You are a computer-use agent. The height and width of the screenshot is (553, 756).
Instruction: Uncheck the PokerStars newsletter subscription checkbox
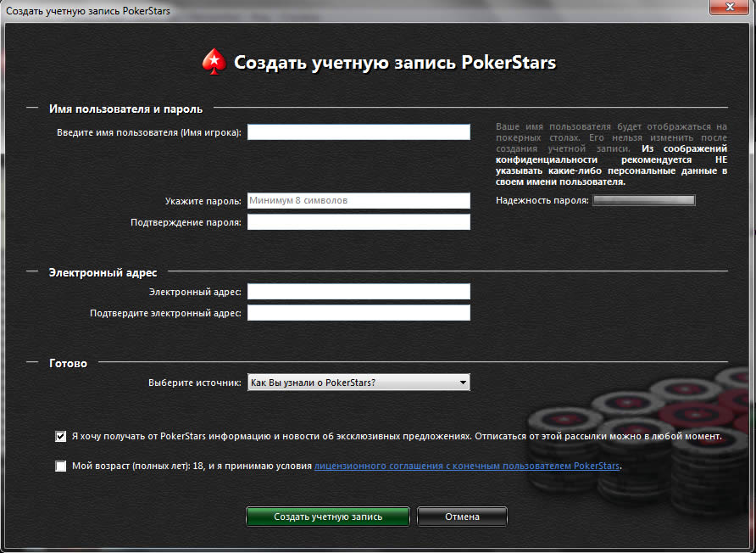61,437
